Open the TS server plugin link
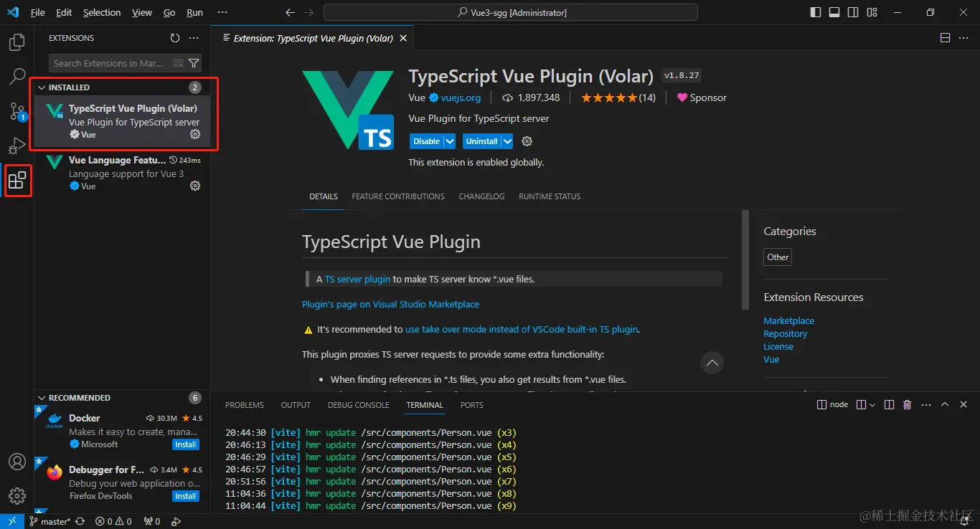The height and width of the screenshot is (529, 980). pyautogui.click(x=357, y=279)
